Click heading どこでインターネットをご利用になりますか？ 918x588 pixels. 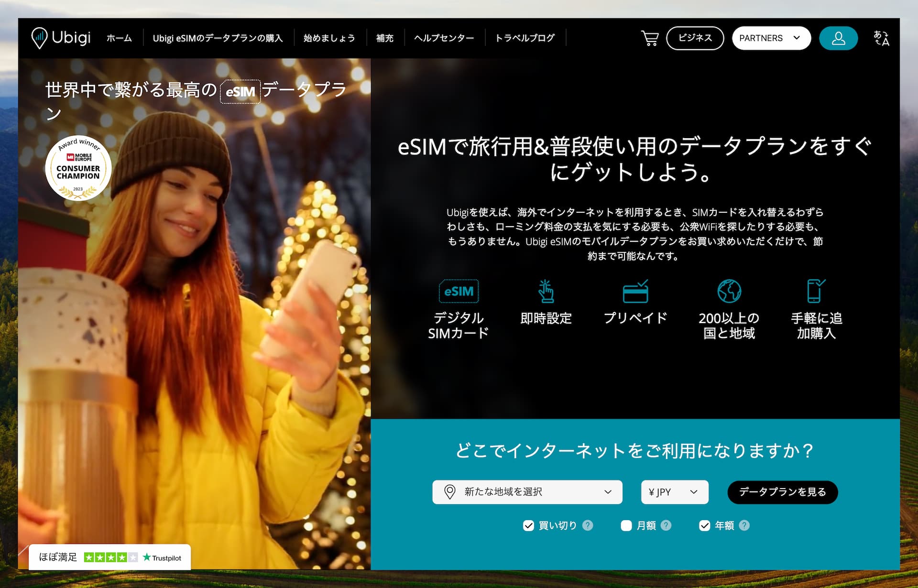[635, 450]
